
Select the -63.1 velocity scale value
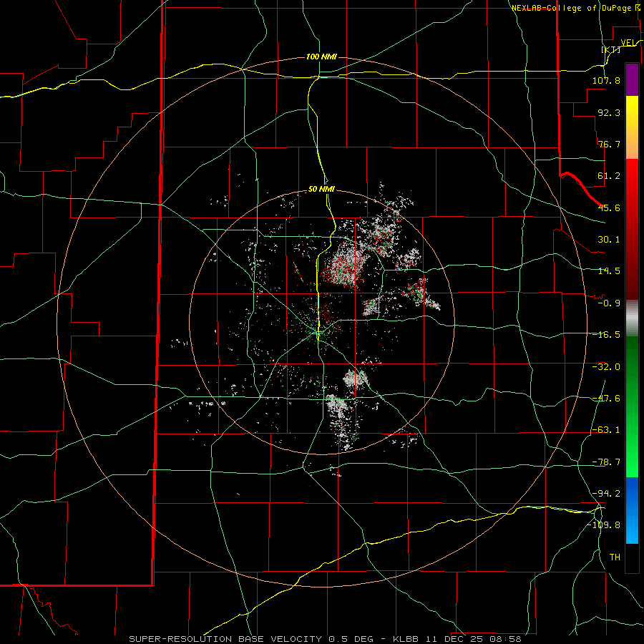click(606, 430)
